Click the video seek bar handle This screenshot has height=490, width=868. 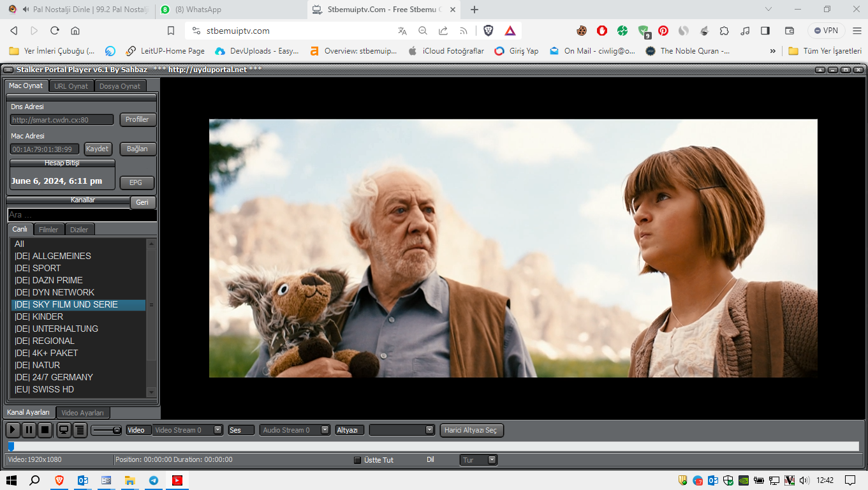pos(11,447)
